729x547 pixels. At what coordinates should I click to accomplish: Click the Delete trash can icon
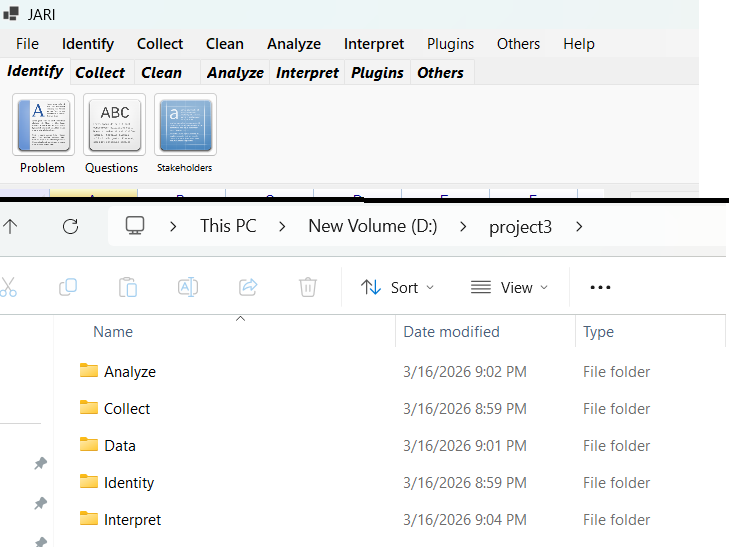point(308,287)
